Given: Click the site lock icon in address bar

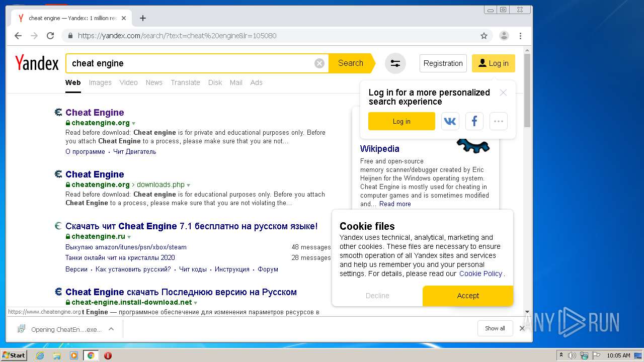Looking at the screenshot, I should (70, 36).
